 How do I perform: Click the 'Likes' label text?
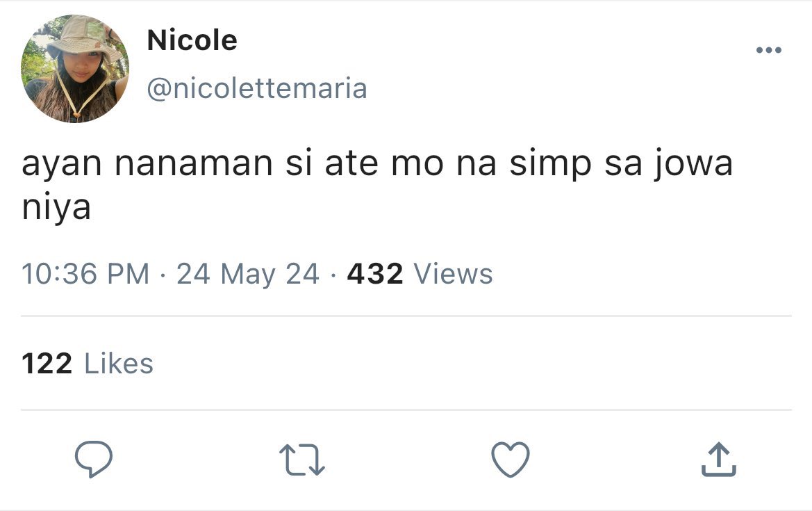[119, 364]
